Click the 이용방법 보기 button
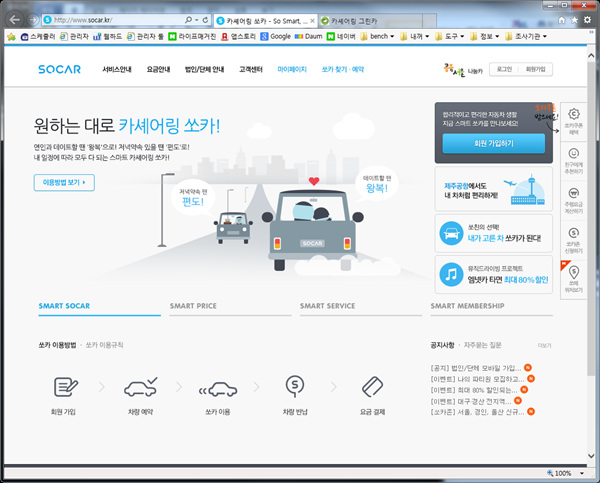This screenshot has width=600, height=483. (64, 183)
